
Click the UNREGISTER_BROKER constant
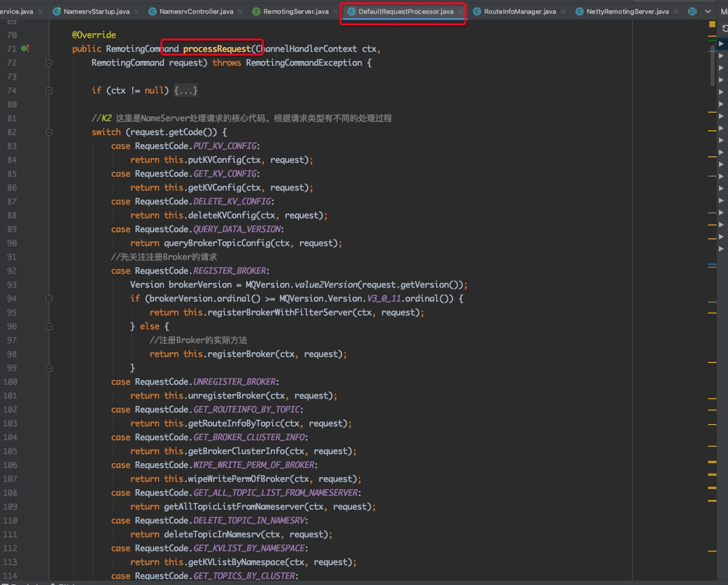[235, 382]
